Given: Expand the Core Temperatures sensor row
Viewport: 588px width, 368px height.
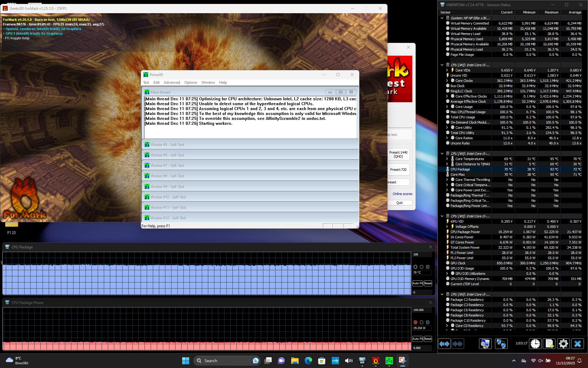Looking at the screenshot, I should (x=447, y=159).
